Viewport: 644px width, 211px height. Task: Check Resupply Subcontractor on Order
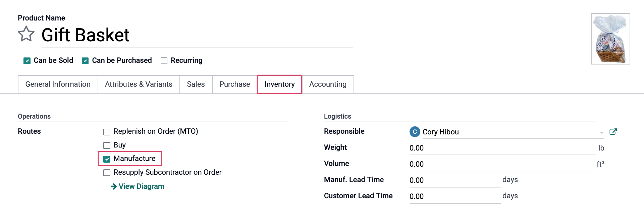(107, 173)
